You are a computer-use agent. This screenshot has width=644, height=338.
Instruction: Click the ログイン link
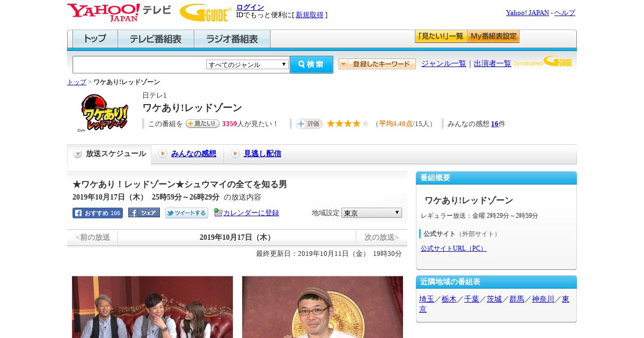pyautogui.click(x=250, y=7)
